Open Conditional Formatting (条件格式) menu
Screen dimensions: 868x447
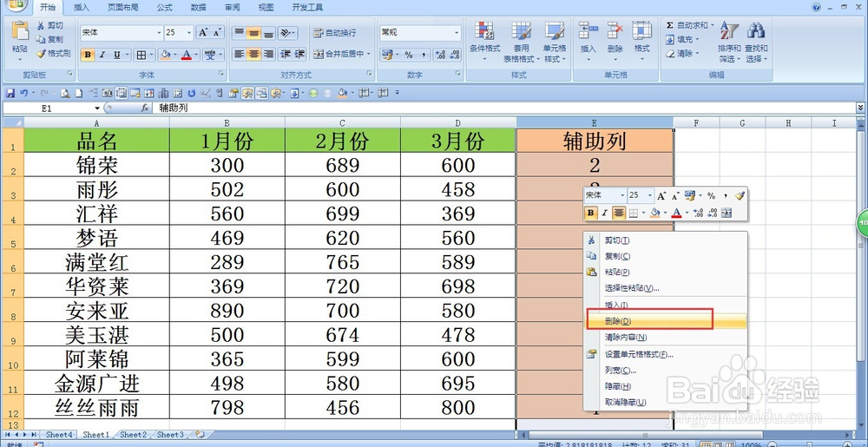click(x=484, y=42)
